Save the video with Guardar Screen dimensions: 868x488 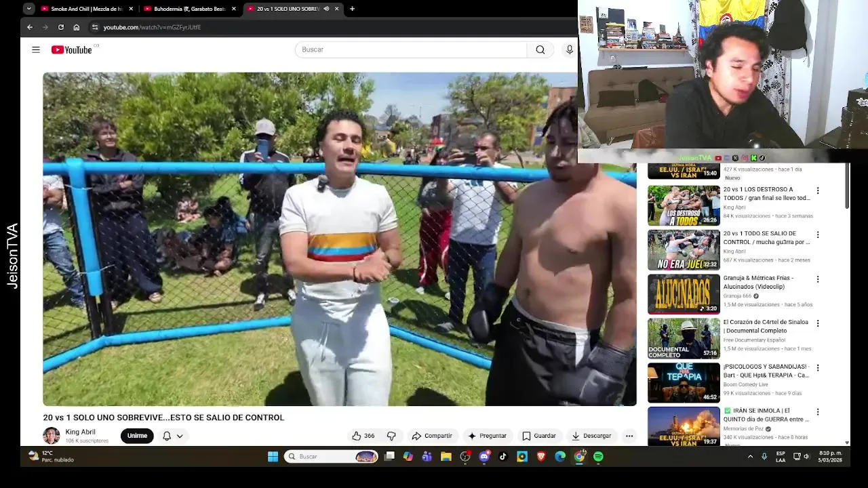(x=539, y=436)
